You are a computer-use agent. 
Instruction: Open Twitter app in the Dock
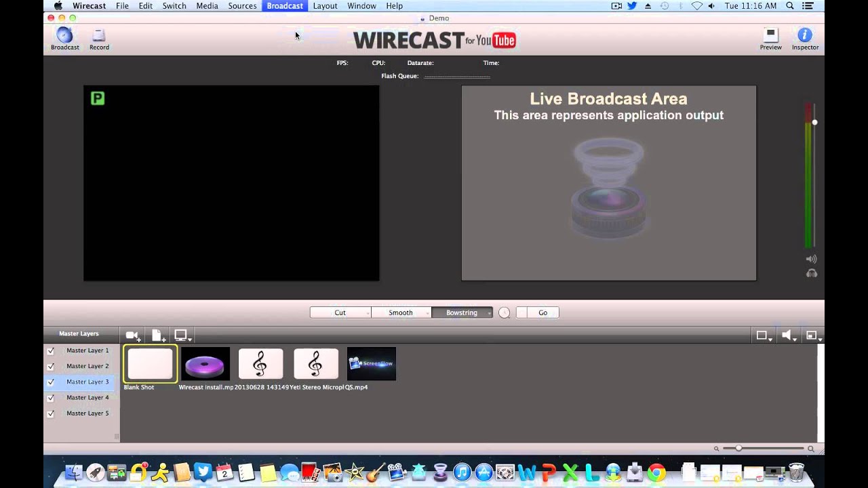(202, 472)
